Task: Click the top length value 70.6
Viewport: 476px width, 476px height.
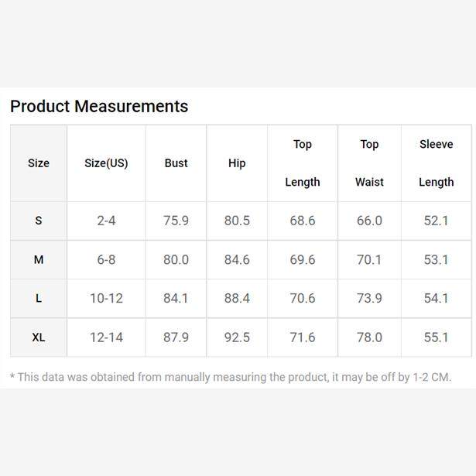Action: (x=302, y=299)
